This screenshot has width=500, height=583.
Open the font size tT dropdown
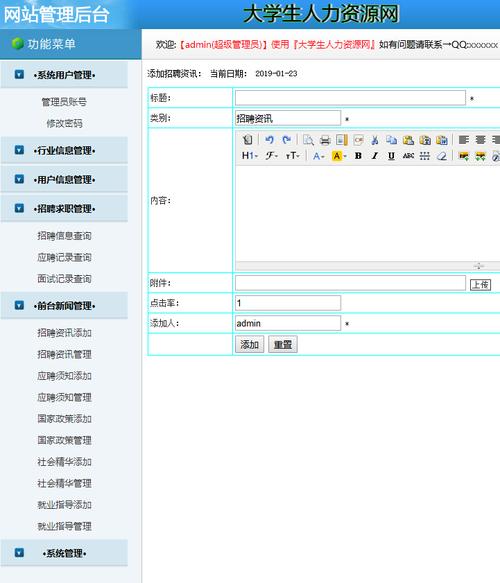coord(293,156)
